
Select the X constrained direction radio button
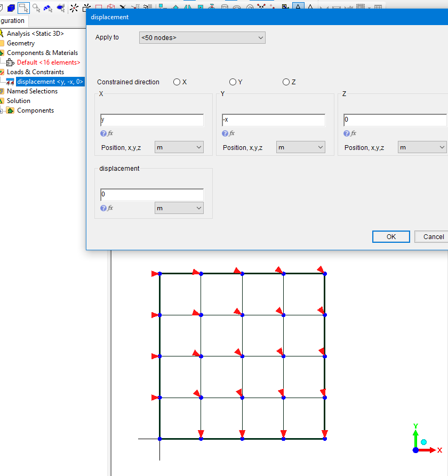point(177,82)
